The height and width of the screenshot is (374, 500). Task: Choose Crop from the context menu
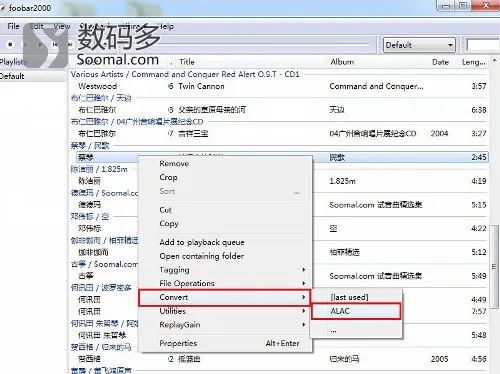225,177
